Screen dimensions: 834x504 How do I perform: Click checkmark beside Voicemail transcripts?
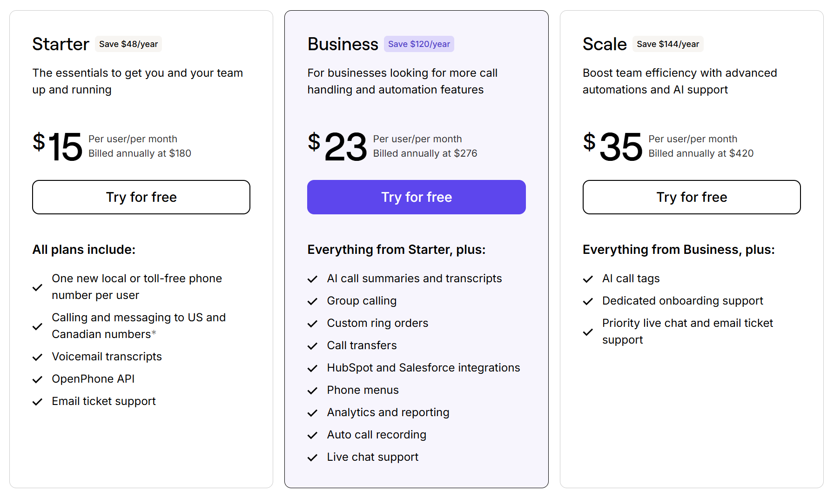pyautogui.click(x=38, y=357)
